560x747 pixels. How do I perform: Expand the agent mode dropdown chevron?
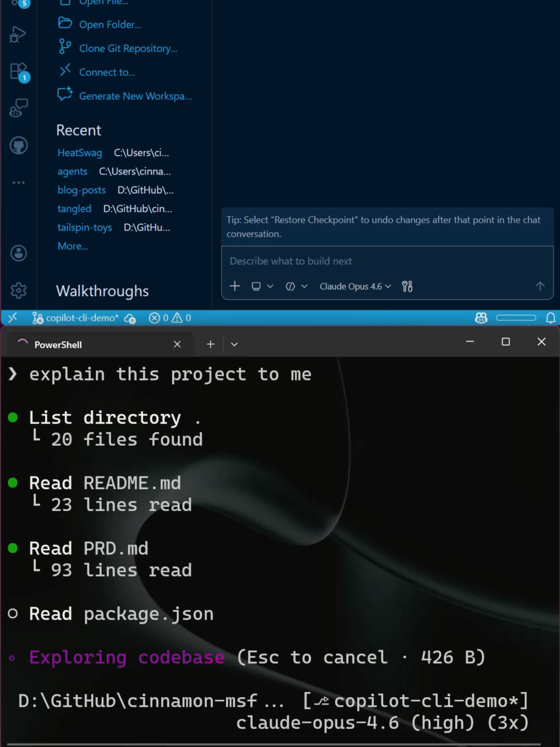[x=305, y=286]
